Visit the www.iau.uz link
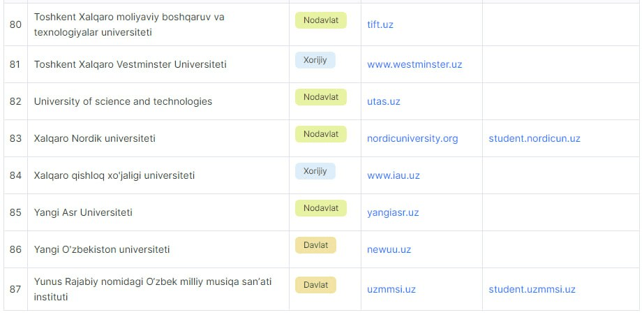The image size is (644, 315). [393, 175]
